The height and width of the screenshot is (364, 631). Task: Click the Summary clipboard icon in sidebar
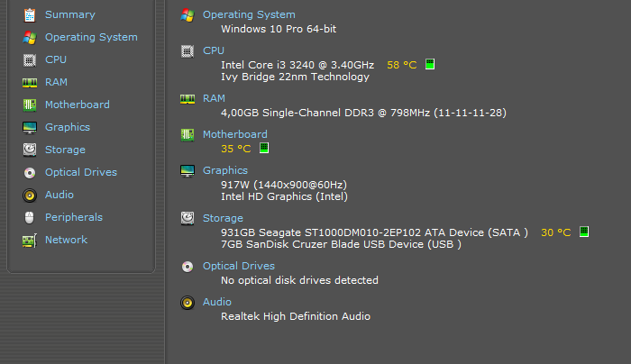click(30, 15)
